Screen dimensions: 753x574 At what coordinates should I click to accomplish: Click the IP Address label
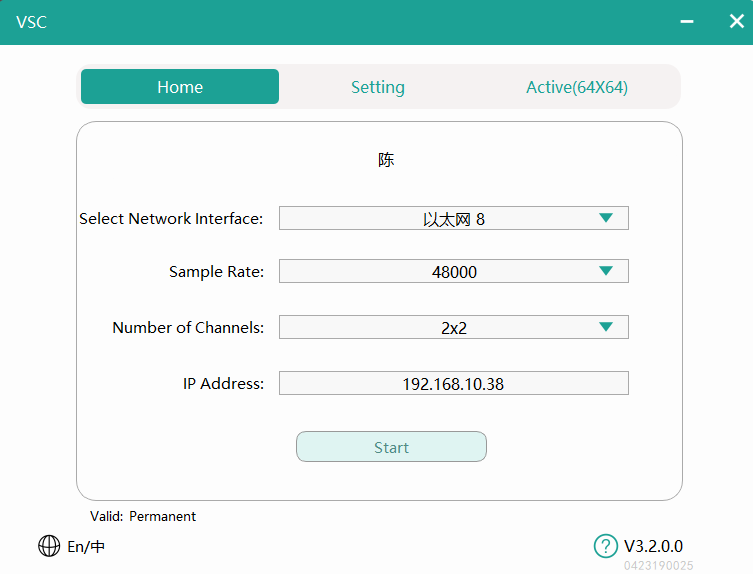(x=223, y=383)
